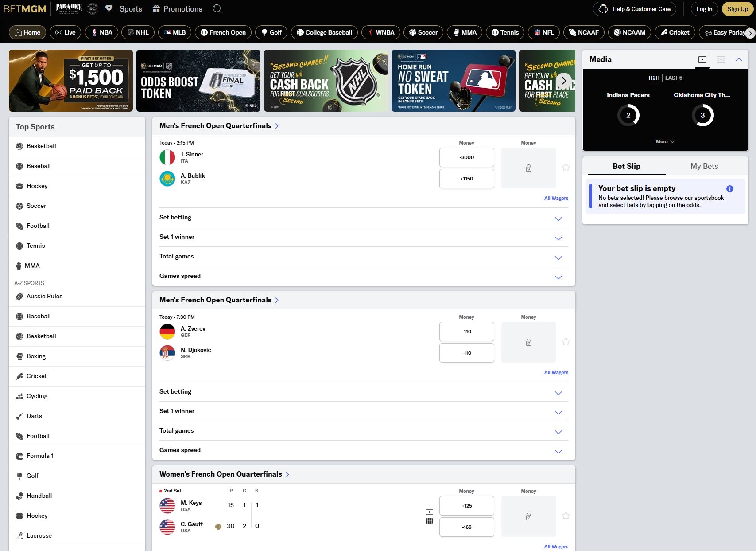Screen dimensions: 756x551
Task: Click the Pacers head-to-head progress ring
Action: pos(628,115)
